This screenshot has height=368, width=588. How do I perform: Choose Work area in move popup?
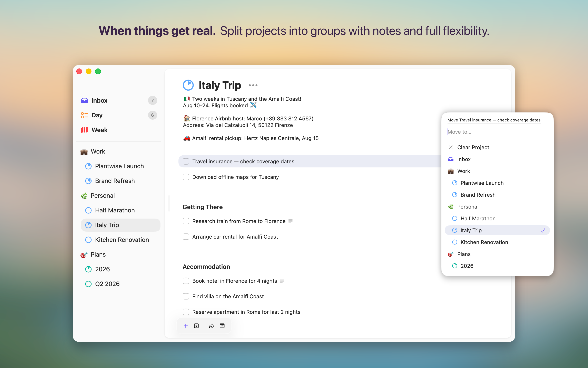click(497, 171)
